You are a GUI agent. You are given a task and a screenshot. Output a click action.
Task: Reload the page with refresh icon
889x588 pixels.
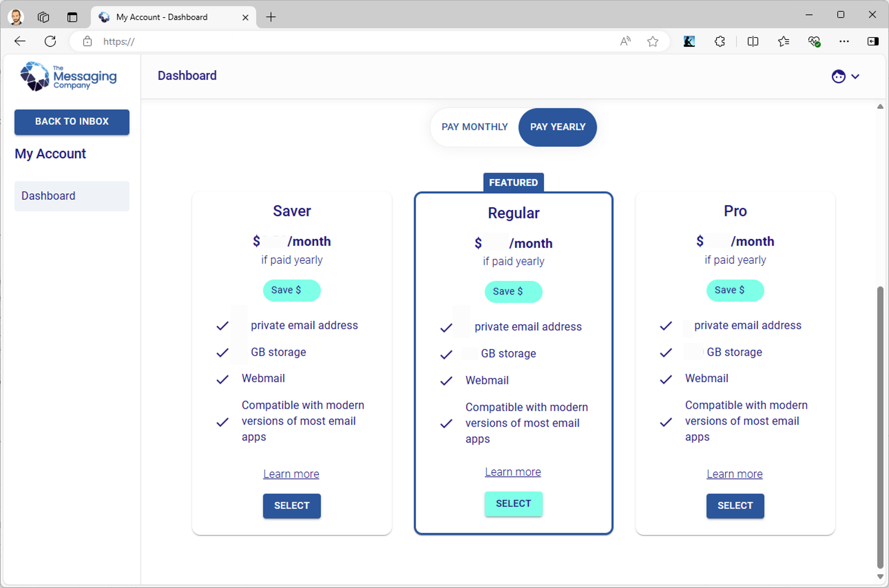(x=50, y=41)
